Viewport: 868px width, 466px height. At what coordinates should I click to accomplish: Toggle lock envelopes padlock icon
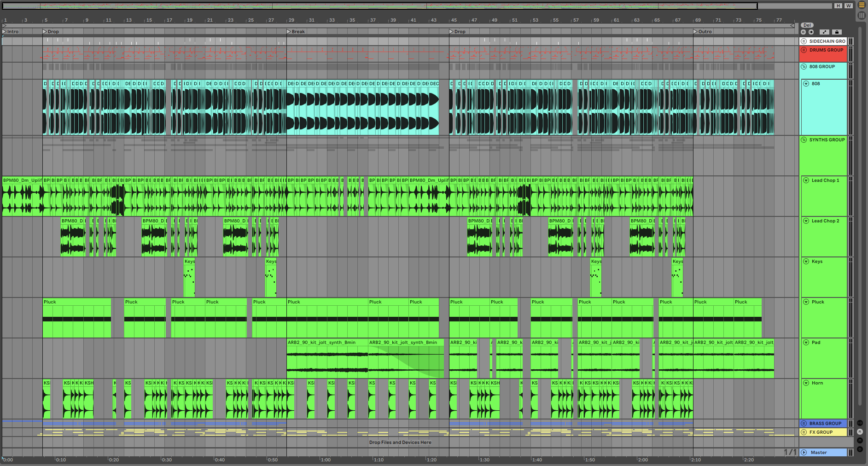837,32
